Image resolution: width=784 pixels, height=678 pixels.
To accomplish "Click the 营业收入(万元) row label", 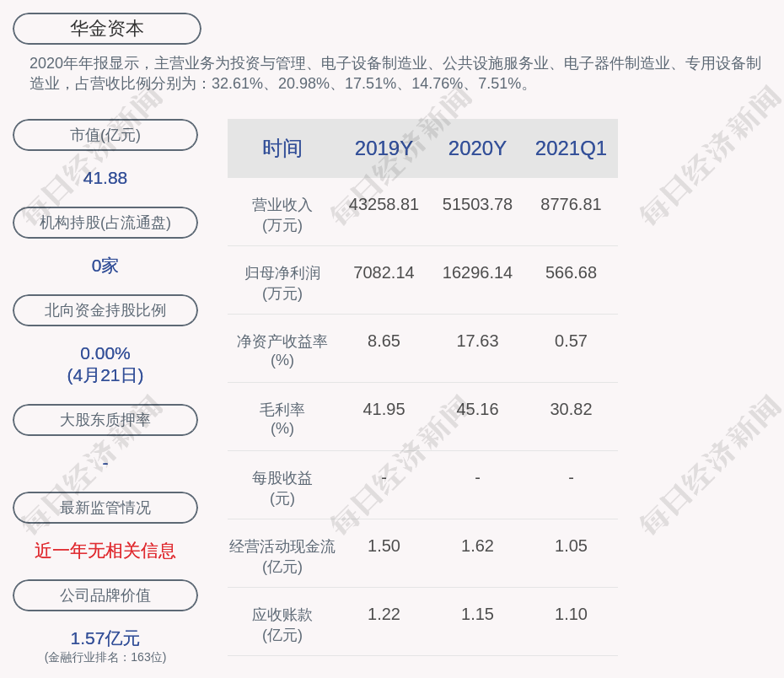I will [x=282, y=214].
